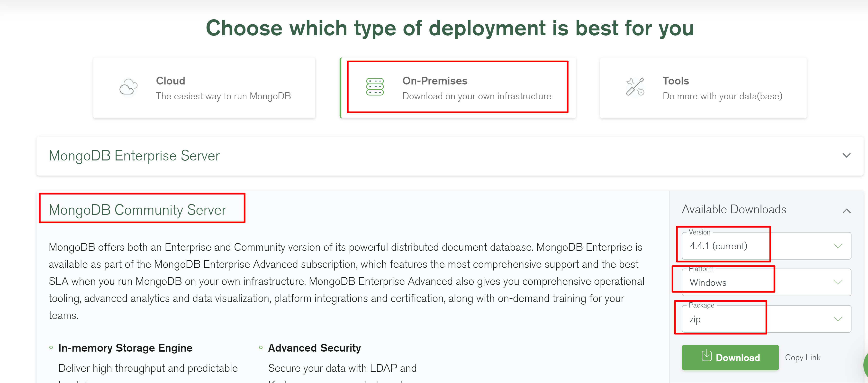
Task: Click the MongoDB Community Server heading
Action: point(137,210)
